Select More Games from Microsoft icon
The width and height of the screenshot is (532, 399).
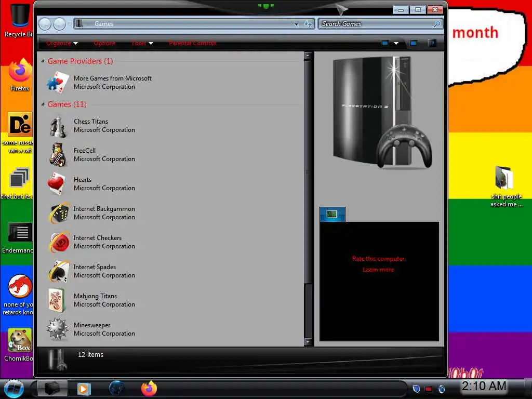point(57,82)
